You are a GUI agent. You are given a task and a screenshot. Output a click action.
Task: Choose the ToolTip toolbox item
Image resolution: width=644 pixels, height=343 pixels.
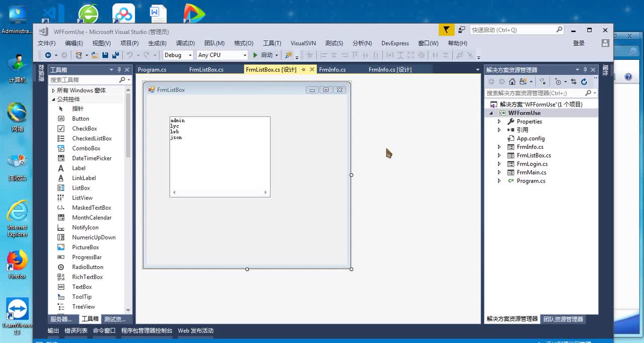[82, 297]
